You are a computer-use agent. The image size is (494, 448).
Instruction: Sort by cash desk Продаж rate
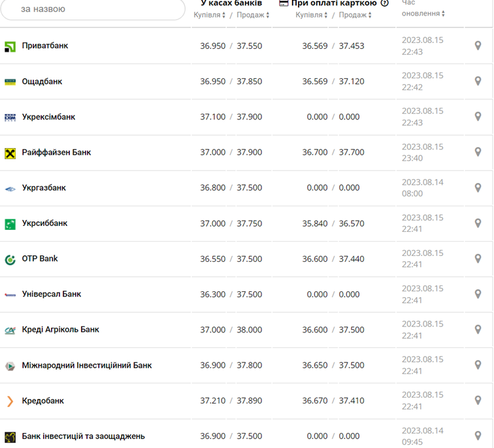(x=253, y=15)
